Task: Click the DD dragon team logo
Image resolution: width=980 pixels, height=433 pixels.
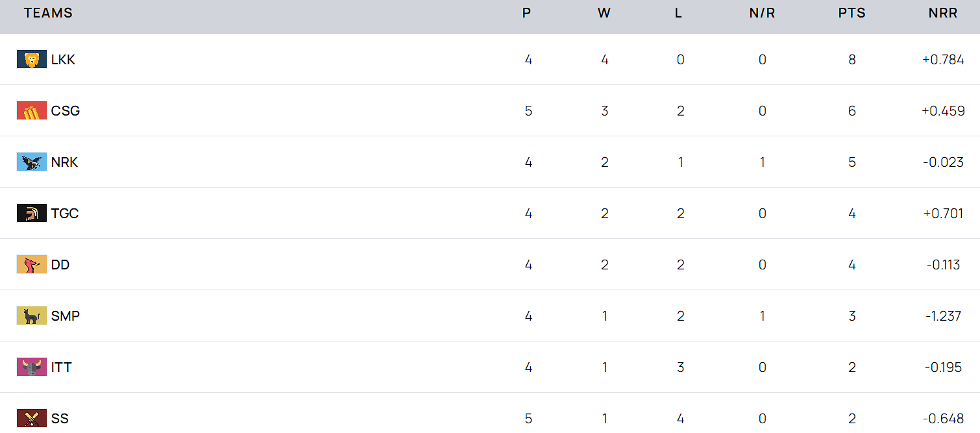Action: tap(31, 265)
